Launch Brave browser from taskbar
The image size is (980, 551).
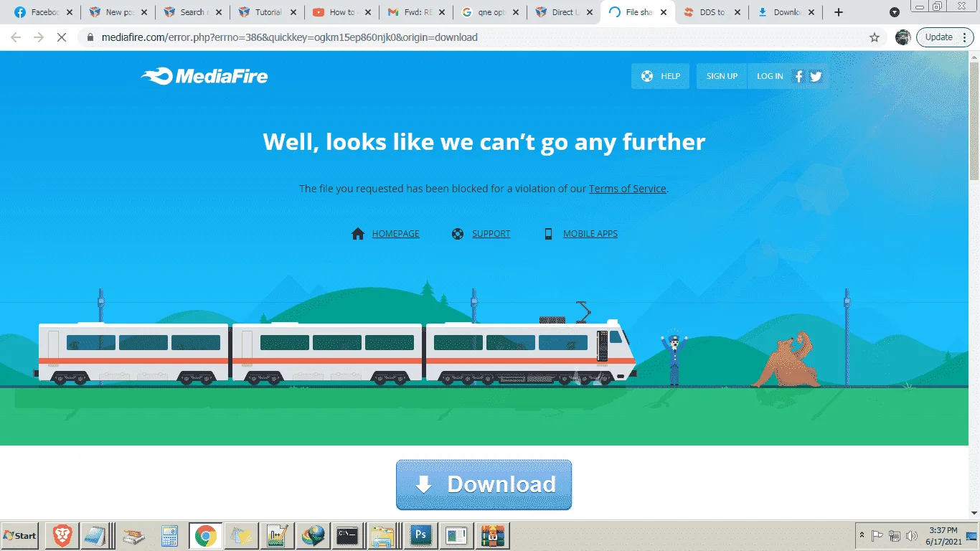point(62,535)
